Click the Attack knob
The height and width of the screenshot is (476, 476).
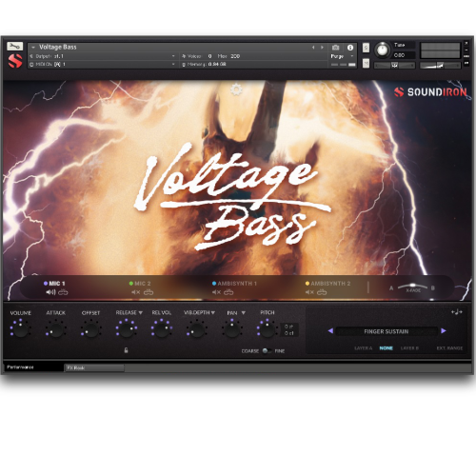click(x=56, y=329)
